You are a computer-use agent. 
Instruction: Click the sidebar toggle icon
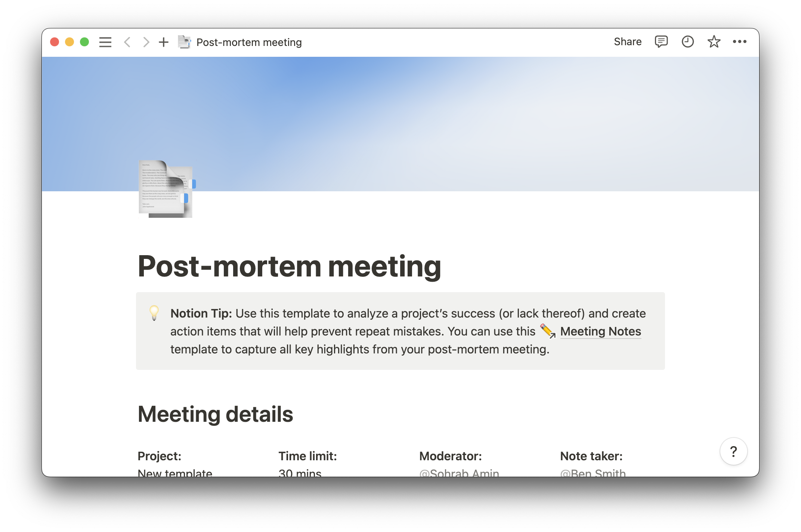[105, 41]
